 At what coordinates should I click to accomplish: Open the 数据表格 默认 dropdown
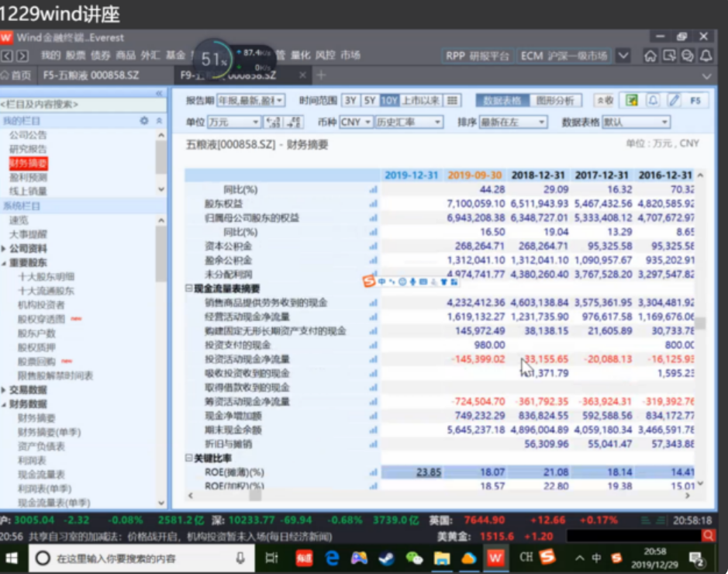636,122
